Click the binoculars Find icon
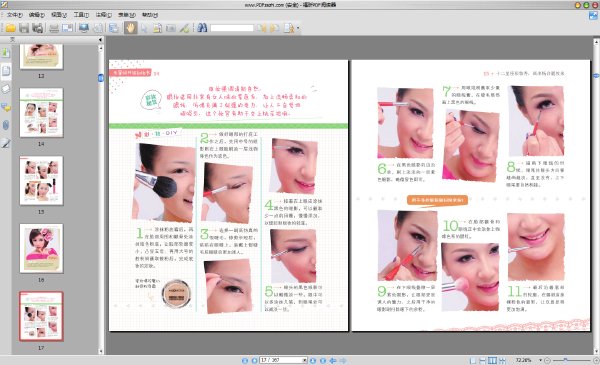 pyautogui.click(x=202, y=28)
